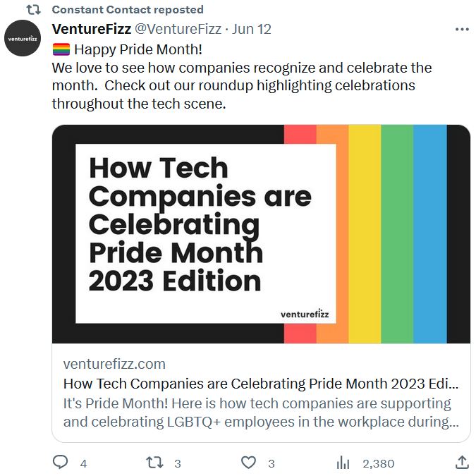
Task: Click the "Constant Contact reposted" label
Action: click(x=128, y=10)
